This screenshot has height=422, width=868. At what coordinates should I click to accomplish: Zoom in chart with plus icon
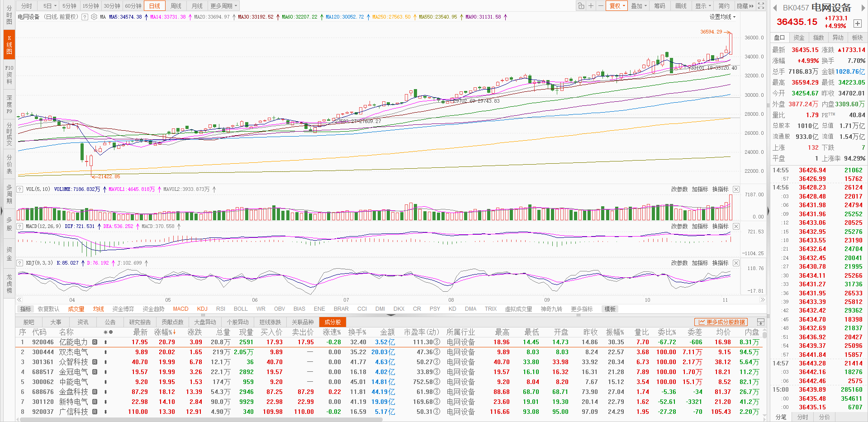point(591,6)
